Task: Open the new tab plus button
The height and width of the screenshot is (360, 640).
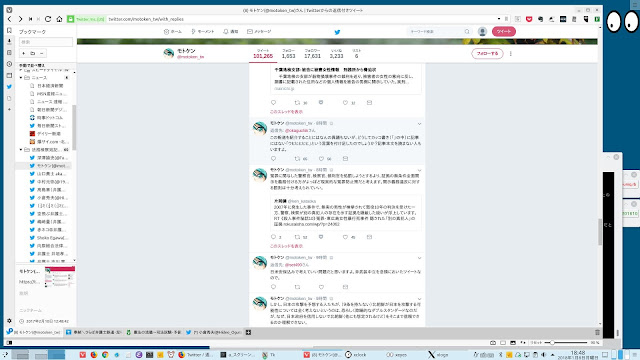Action: (x=248, y=332)
